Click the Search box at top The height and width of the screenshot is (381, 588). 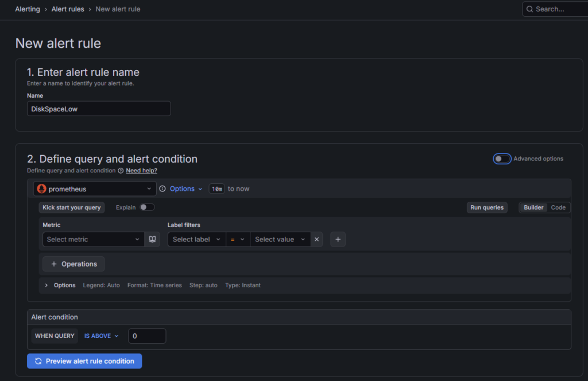[555, 9]
